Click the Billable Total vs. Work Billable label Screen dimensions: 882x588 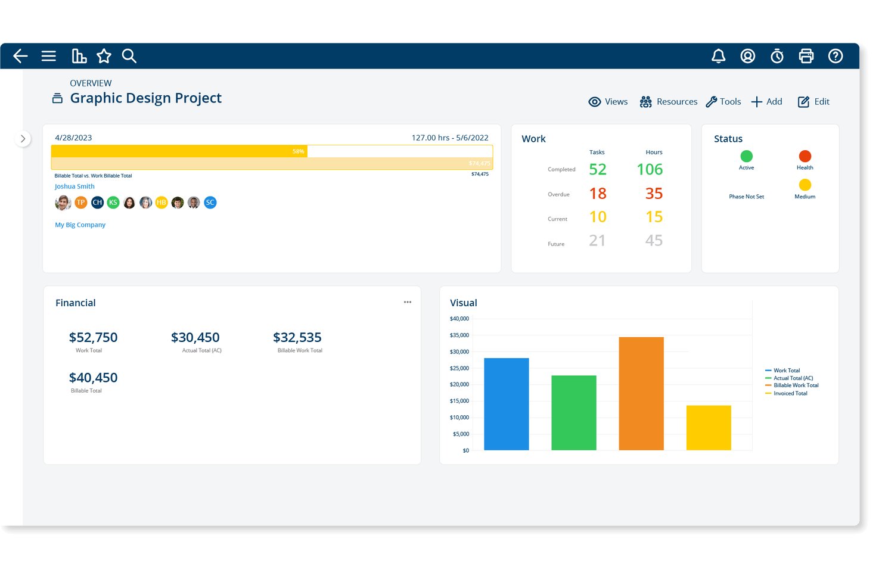(93, 176)
